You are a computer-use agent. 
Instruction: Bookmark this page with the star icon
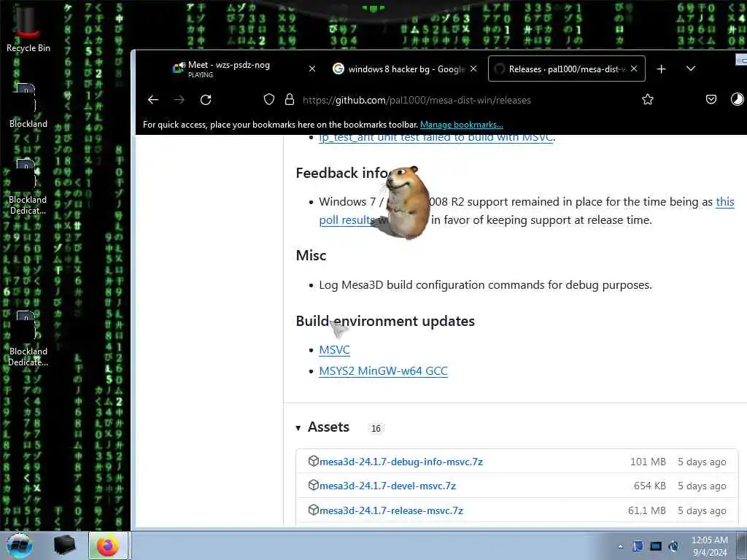[648, 99]
